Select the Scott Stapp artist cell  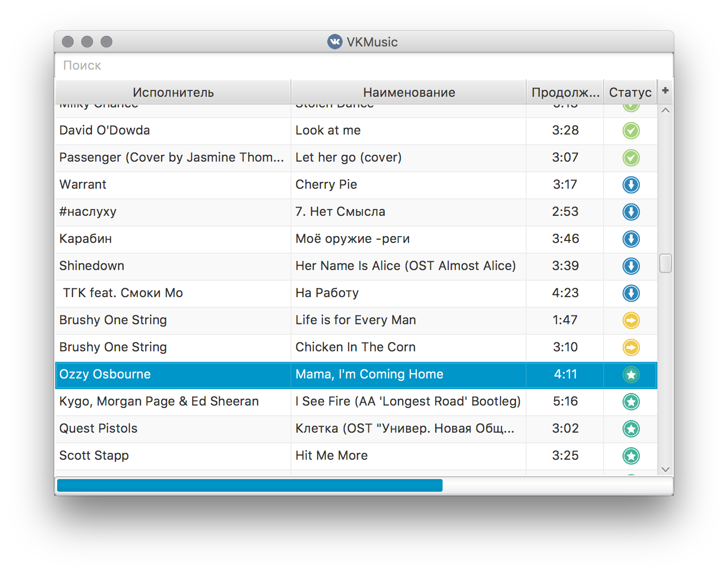point(173,456)
